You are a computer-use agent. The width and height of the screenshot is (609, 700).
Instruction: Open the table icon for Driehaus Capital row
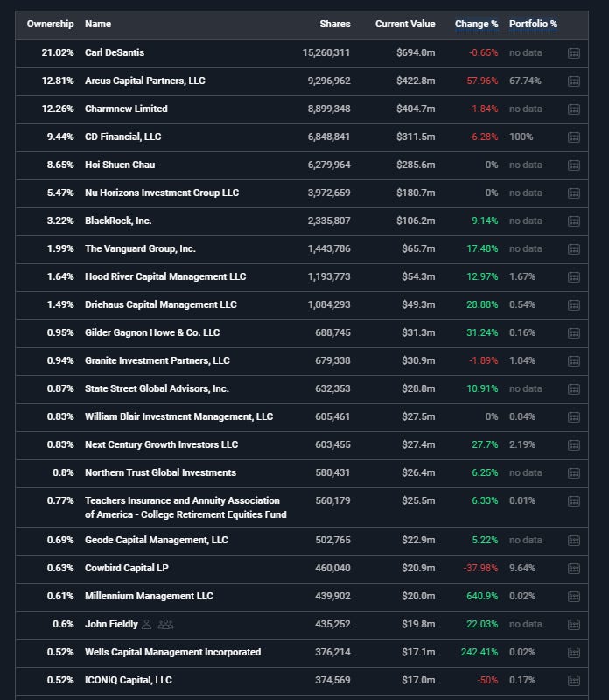tap(574, 305)
